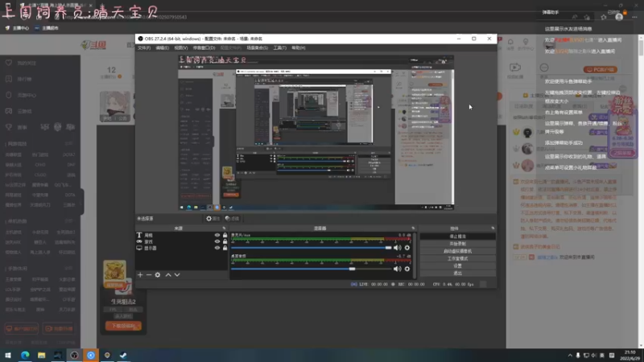Open 麦克风/Aux audio settings gear

pos(407,248)
